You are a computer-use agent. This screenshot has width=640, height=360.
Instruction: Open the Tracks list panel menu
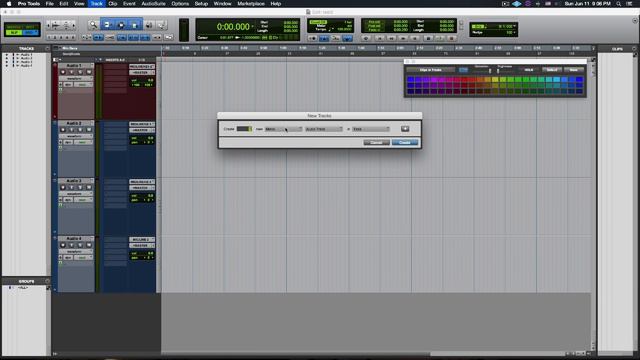point(47,49)
